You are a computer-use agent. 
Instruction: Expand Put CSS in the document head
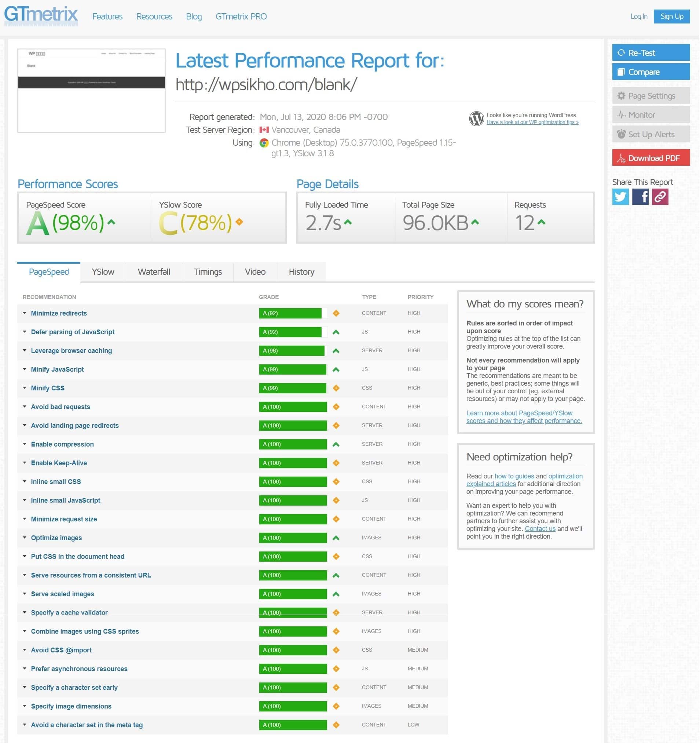pyautogui.click(x=78, y=557)
